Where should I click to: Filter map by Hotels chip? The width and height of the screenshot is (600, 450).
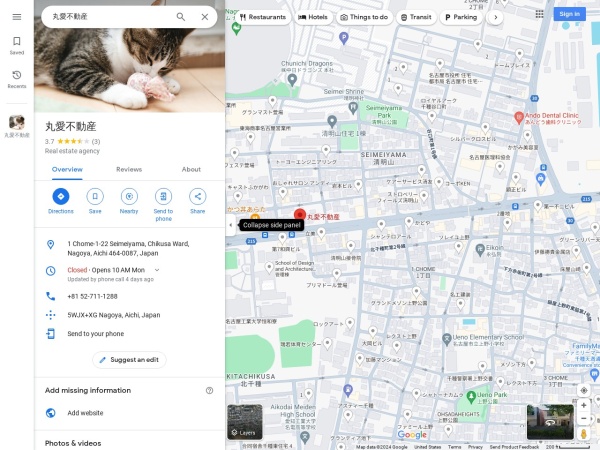(x=313, y=17)
